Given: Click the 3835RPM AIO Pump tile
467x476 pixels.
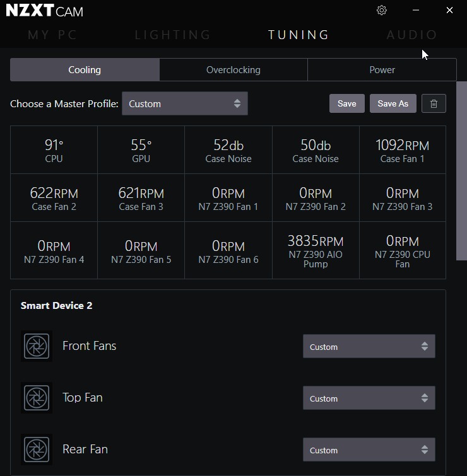Looking at the screenshot, I should coord(316,250).
